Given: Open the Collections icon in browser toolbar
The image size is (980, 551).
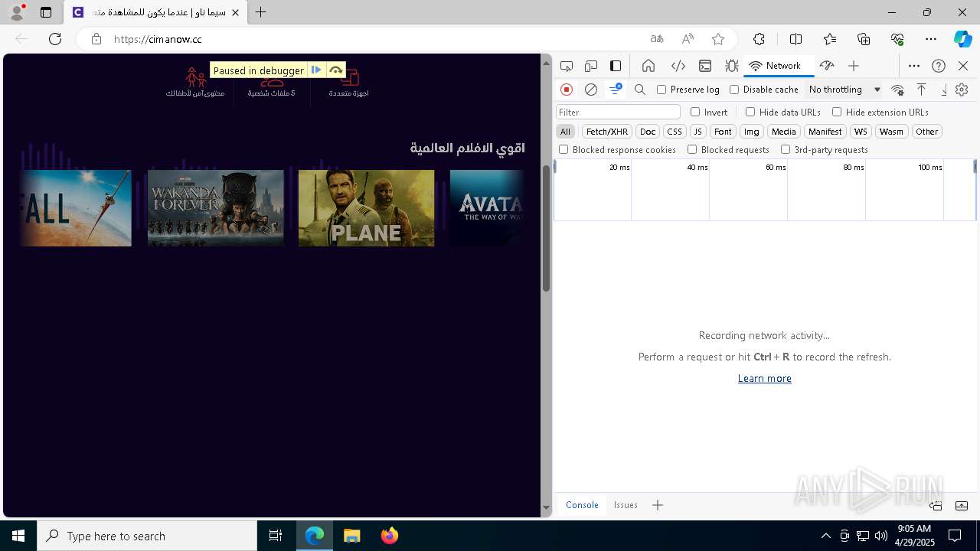Looking at the screenshot, I should point(864,39).
